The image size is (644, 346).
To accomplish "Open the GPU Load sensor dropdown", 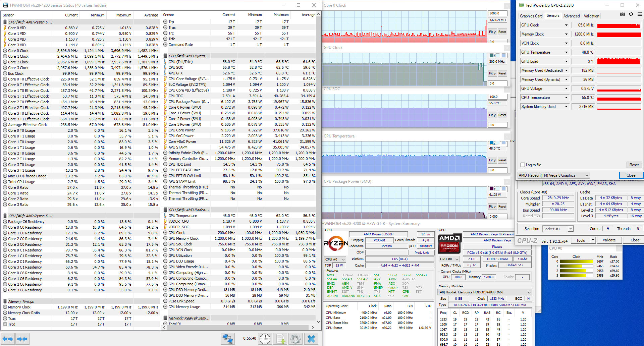I will pos(566,61).
